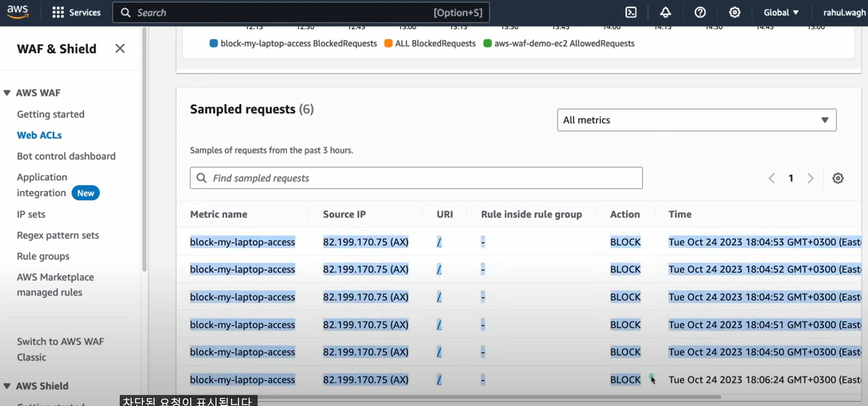868x406 pixels.
Task: Open sampled requests table preferences gear
Action: pyautogui.click(x=838, y=178)
